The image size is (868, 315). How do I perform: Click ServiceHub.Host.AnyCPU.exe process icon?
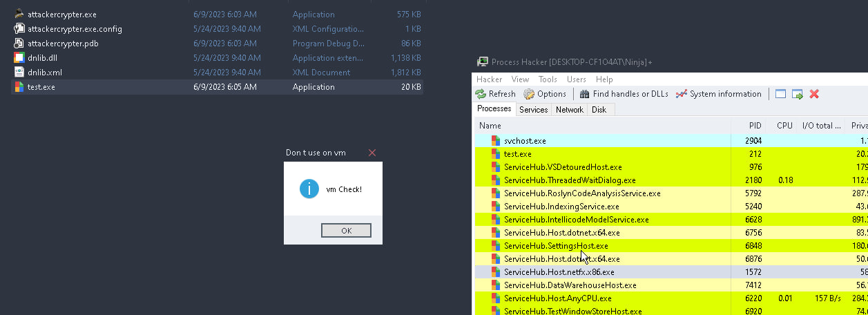click(495, 298)
